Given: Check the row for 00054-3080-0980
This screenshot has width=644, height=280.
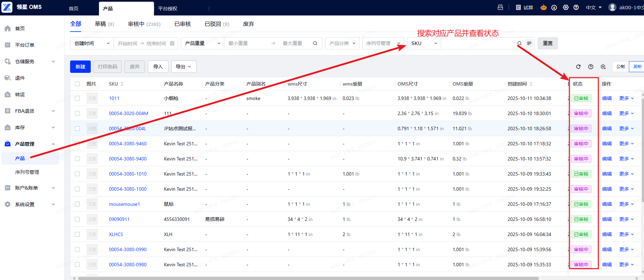Looking at the screenshot, I should [x=77, y=265].
